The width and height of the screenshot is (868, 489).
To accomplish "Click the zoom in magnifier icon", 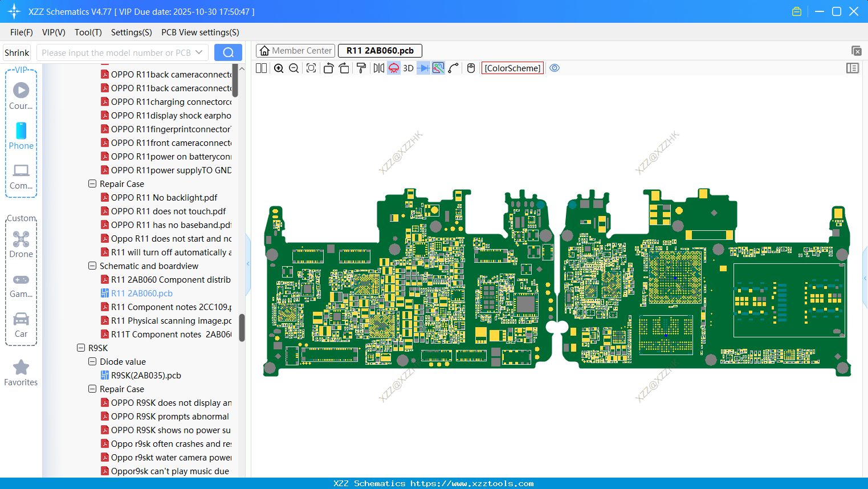I will pos(279,68).
